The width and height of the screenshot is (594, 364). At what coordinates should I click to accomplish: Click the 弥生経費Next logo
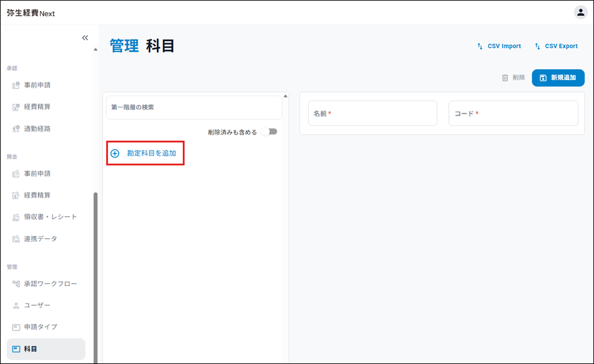[x=31, y=13]
